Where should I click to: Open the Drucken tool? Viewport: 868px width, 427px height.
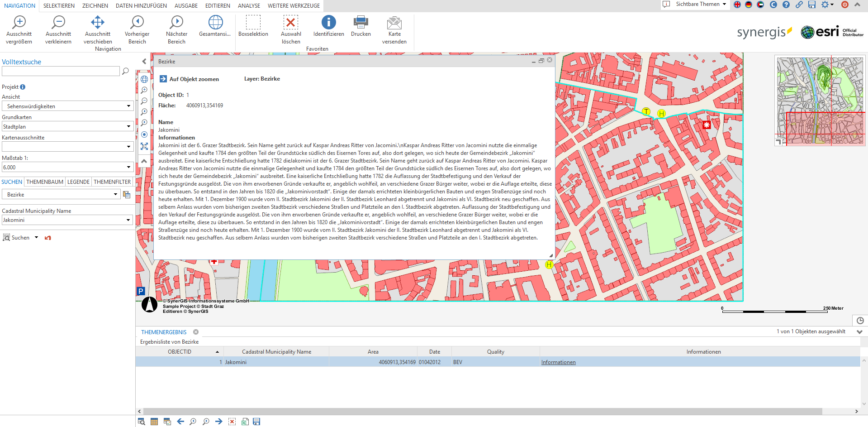(x=360, y=27)
